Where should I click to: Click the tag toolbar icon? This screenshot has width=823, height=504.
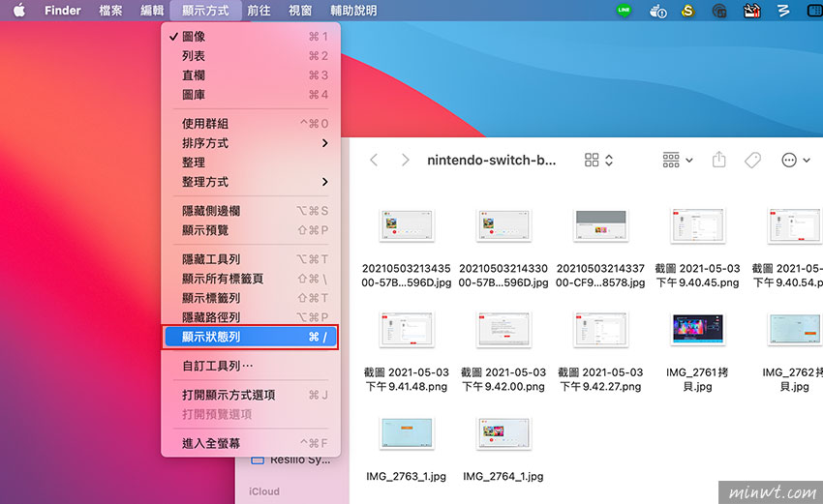click(x=752, y=160)
